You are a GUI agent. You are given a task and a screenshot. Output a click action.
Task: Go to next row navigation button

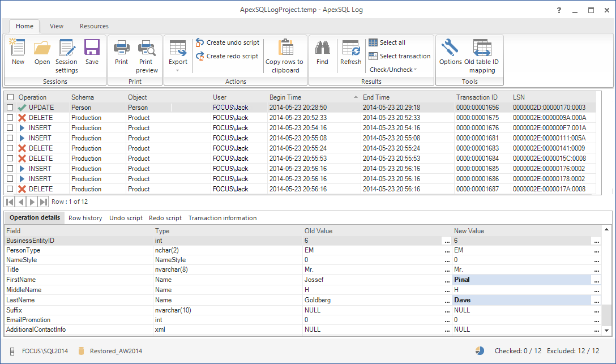tap(32, 202)
